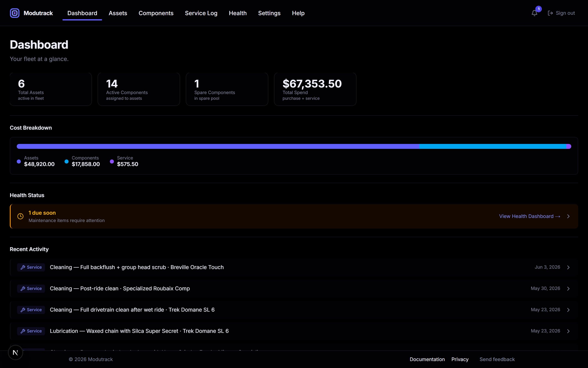The image size is (588, 368).
Task: Open 'Waxed chain with Silca Super Secret' entry
Action: click(x=294, y=331)
